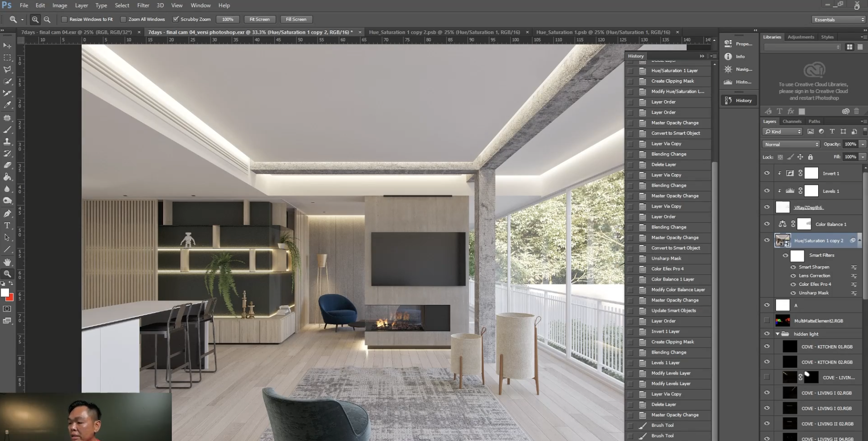Viewport: 868px width, 441px height.
Task: Open the Normal blending mode dropdown
Action: 791,144
